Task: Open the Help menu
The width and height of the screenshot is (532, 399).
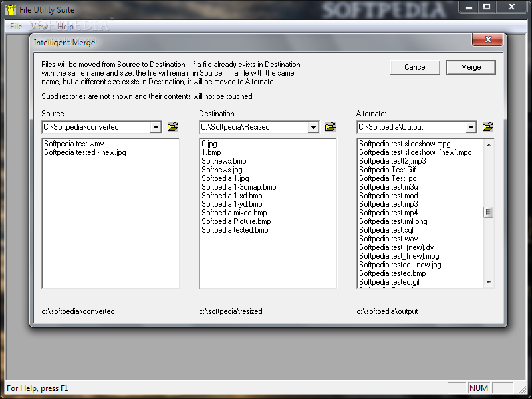Action: coord(65,26)
